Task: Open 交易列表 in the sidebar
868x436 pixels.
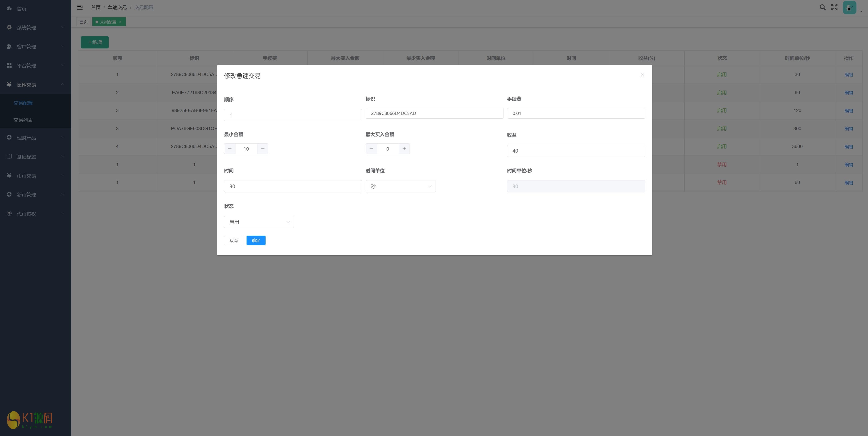Action: point(23,120)
